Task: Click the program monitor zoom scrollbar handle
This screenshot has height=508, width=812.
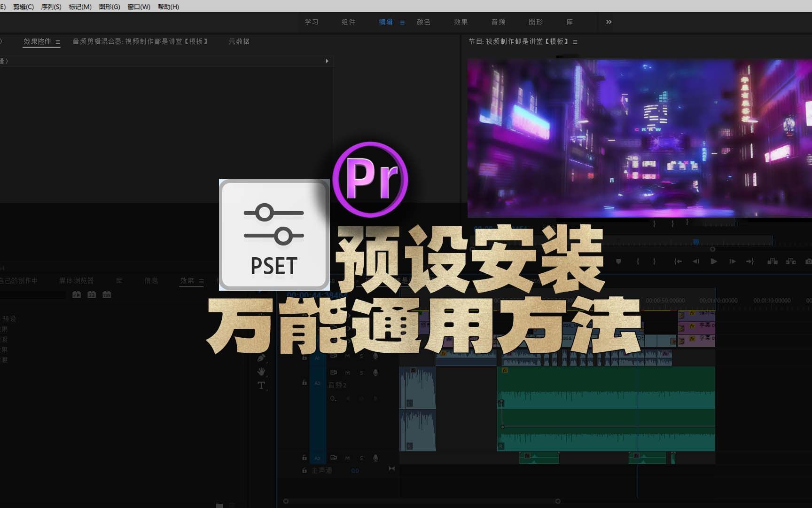Action: click(713, 249)
